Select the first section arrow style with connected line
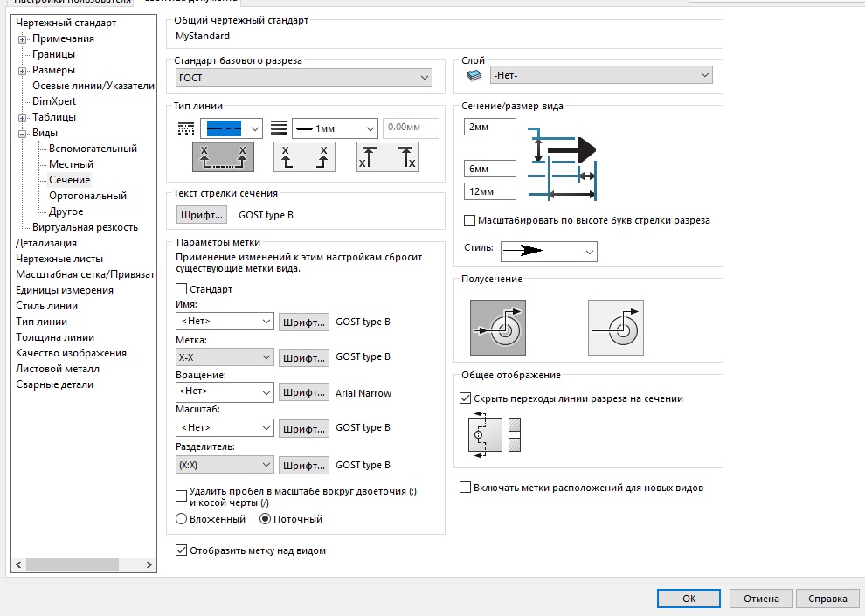 pos(224,157)
